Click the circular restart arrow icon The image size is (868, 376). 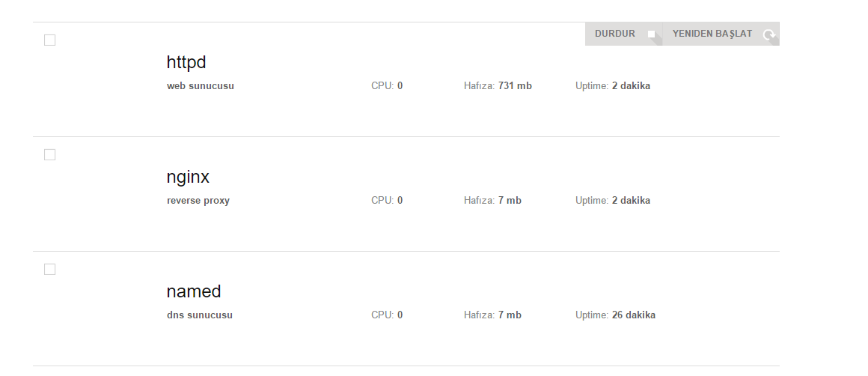click(768, 35)
